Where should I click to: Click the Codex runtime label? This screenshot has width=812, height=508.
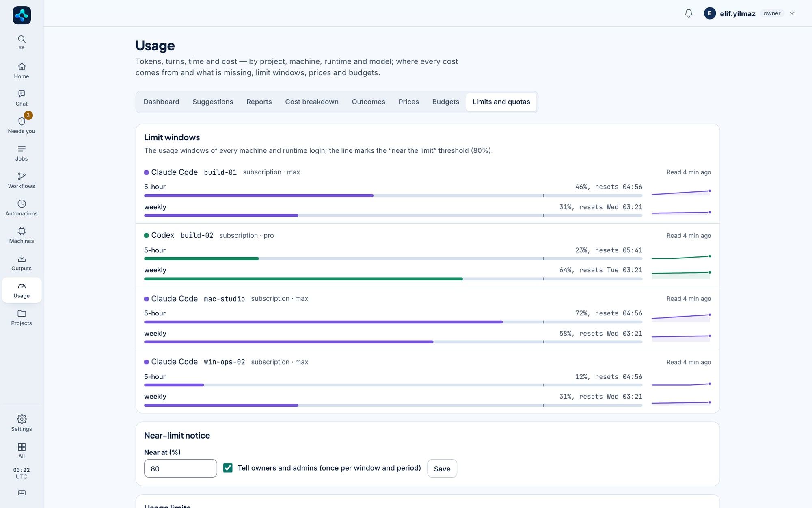pyautogui.click(x=162, y=235)
